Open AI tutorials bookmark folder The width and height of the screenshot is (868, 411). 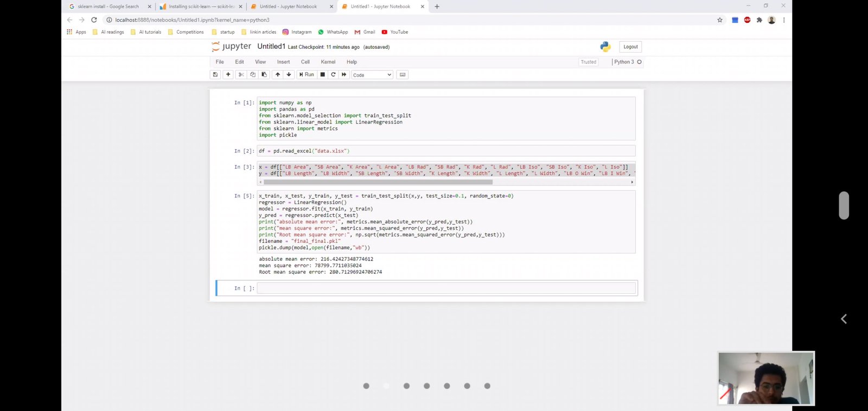(x=146, y=32)
